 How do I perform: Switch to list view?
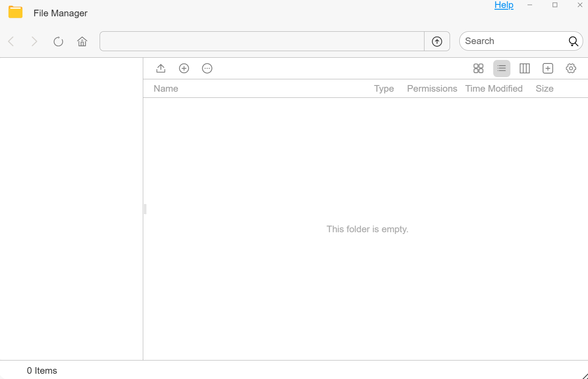tap(502, 68)
